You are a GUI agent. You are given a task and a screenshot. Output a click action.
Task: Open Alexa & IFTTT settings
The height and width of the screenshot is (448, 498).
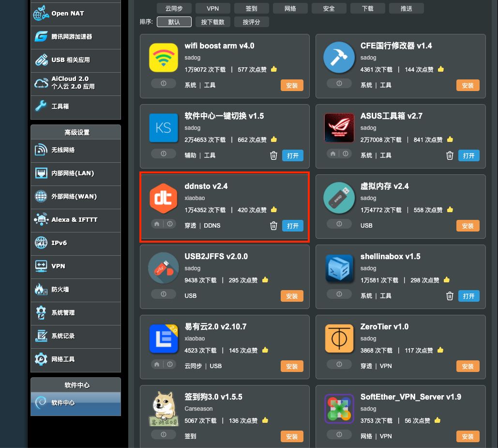click(x=75, y=220)
